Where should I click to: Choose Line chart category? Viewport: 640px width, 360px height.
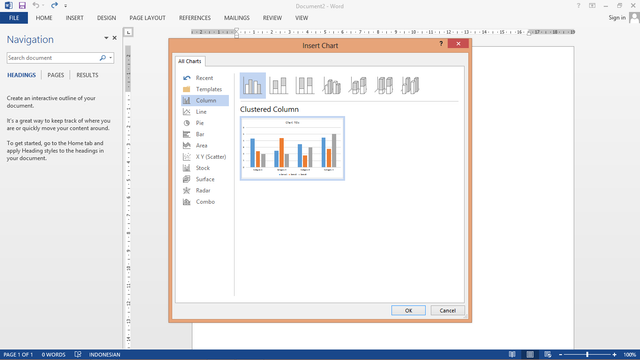point(204,112)
